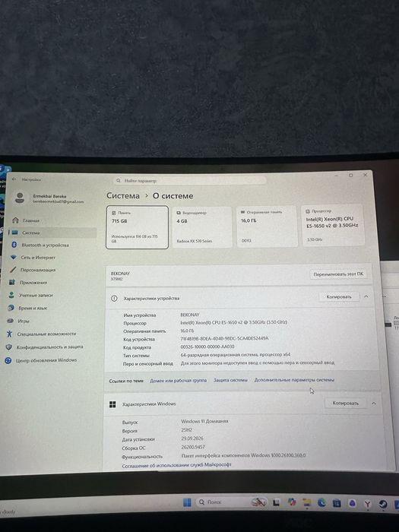Click the Ermekbai Bereke account name
The height and width of the screenshot is (532, 399).
(x=50, y=196)
